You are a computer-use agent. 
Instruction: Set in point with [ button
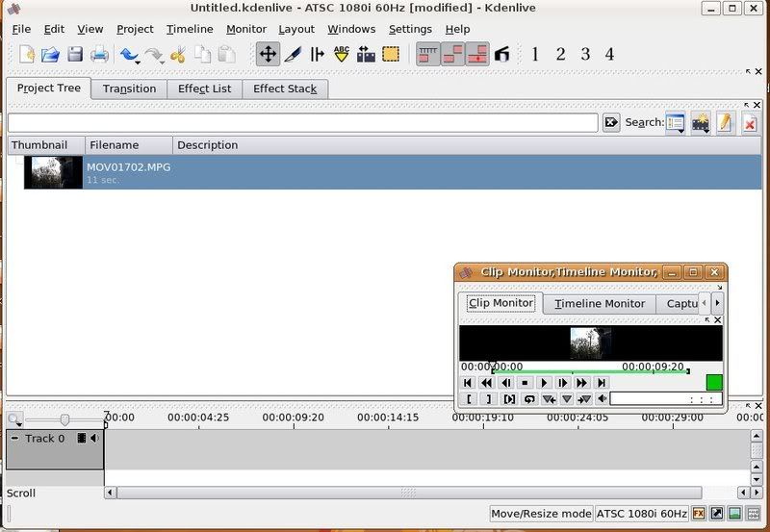pyautogui.click(x=469, y=399)
